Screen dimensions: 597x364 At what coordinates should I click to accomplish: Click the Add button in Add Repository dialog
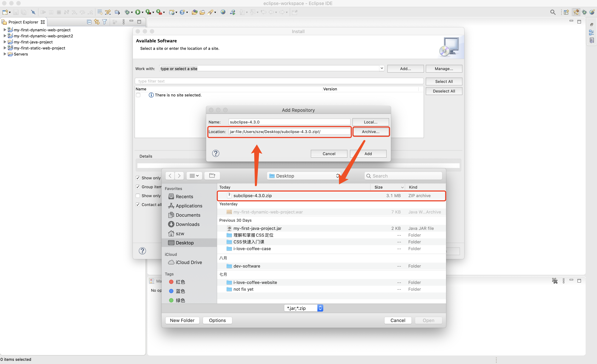point(368,154)
